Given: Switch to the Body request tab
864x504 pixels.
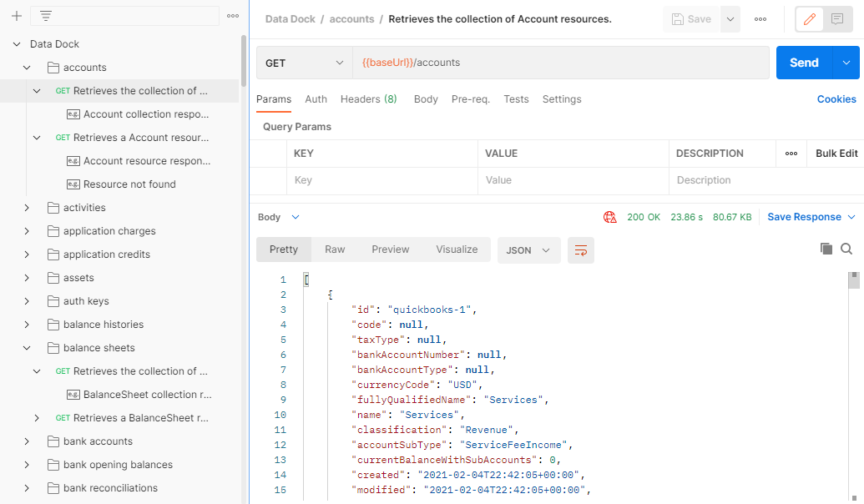Looking at the screenshot, I should click(x=426, y=99).
